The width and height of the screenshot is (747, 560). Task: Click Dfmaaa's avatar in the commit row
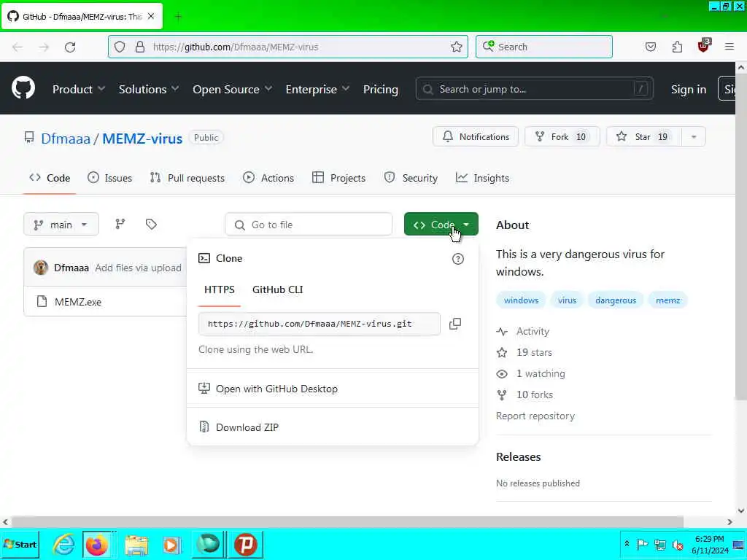41,268
